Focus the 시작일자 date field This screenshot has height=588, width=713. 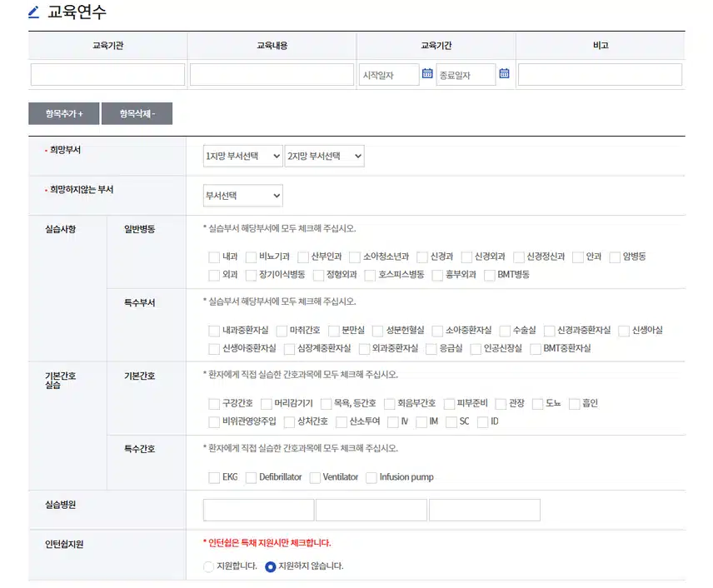(389, 75)
